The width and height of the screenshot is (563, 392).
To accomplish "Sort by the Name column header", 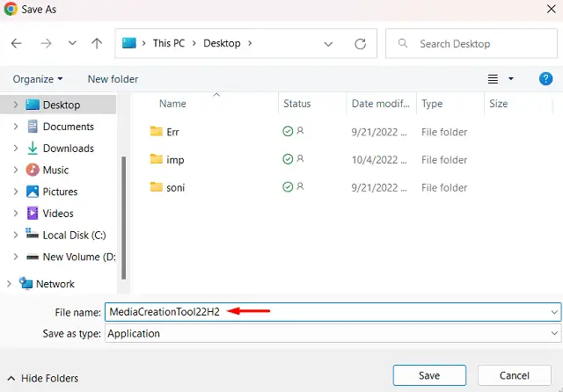I will (x=172, y=104).
